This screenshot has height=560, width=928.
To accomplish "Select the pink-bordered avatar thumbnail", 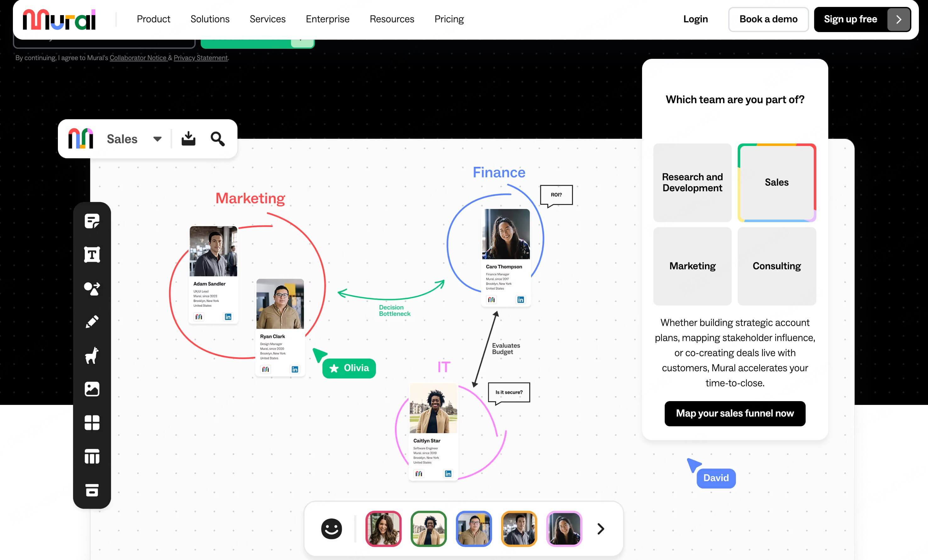I will 564,529.
